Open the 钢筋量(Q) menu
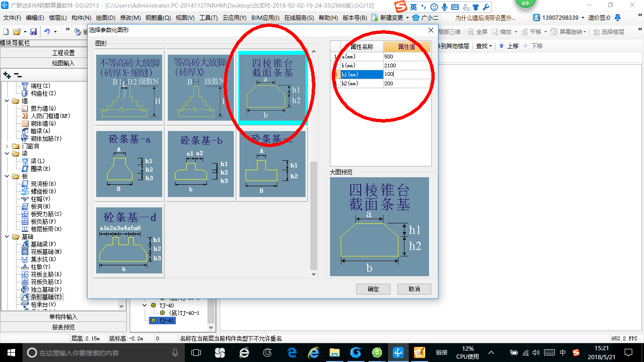Viewport: 644px width, 362px height. tap(158, 18)
